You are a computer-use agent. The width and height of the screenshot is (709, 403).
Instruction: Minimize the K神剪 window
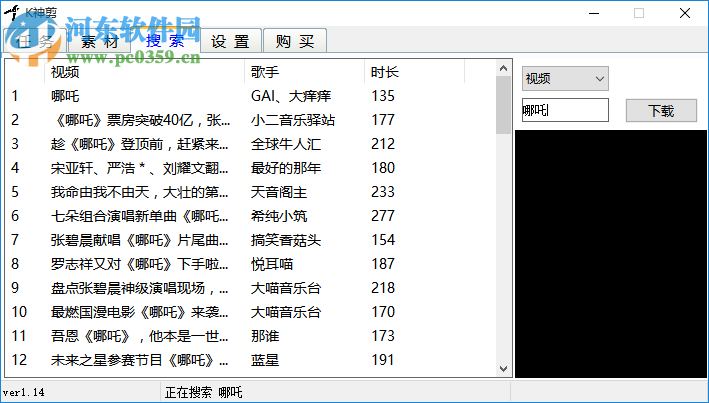coord(594,13)
